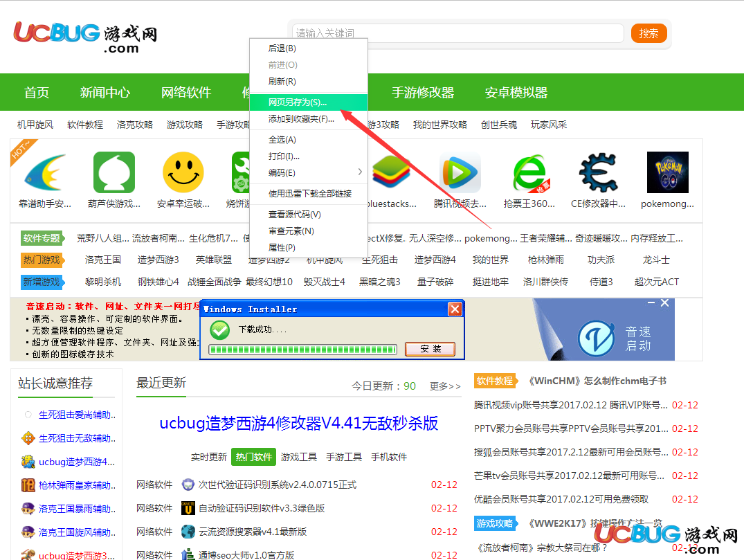Focus the keyword search input field
Image resolution: width=744 pixels, height=560 pixels.
pyautogui.click(x=458, y=33)
